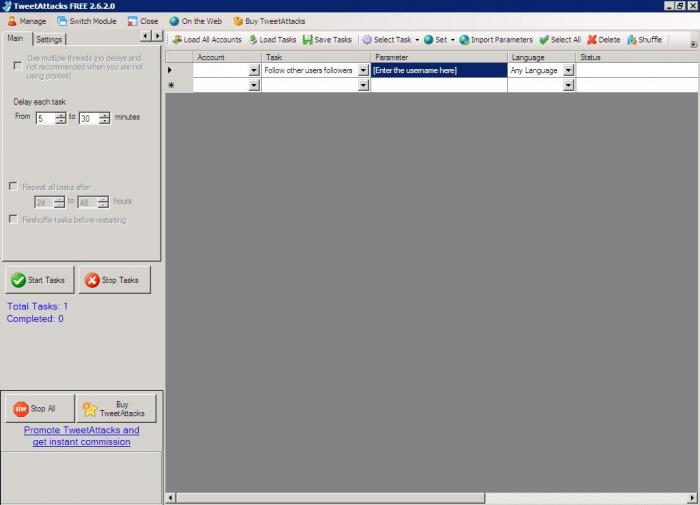Switch to the Settings tab
Image resolution: width=700 pixels, height=505 pixels.
(49, 39)
